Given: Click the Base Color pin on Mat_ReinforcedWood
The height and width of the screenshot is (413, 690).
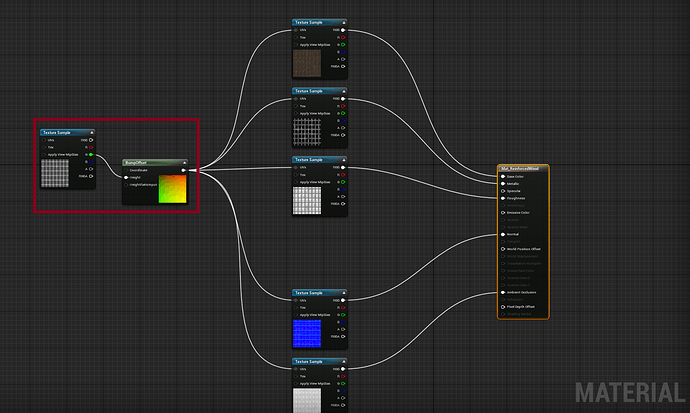Looking at the screenshot, I should pyautogui.click(x=503, y=176).
